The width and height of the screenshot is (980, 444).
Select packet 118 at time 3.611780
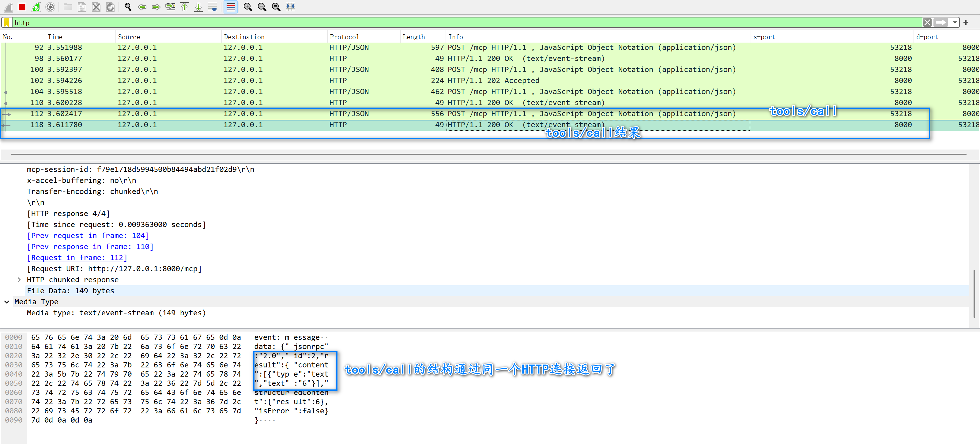click(x=490, y=125)
